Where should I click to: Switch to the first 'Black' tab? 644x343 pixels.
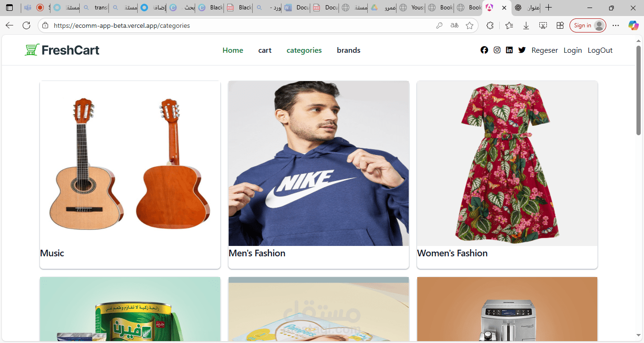[x=210, y=8]
